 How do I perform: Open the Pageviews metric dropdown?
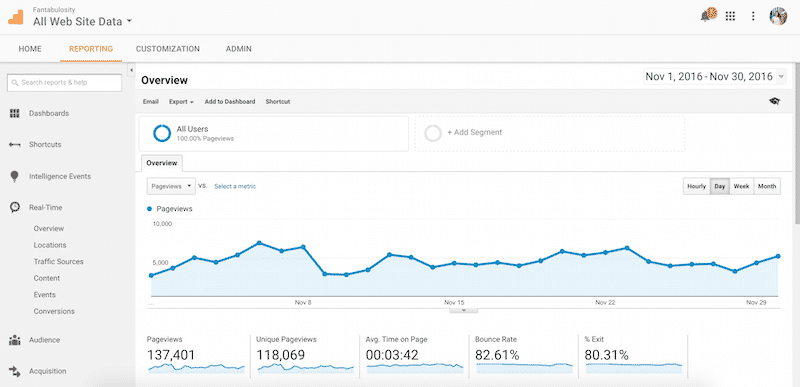pos(171,186)
